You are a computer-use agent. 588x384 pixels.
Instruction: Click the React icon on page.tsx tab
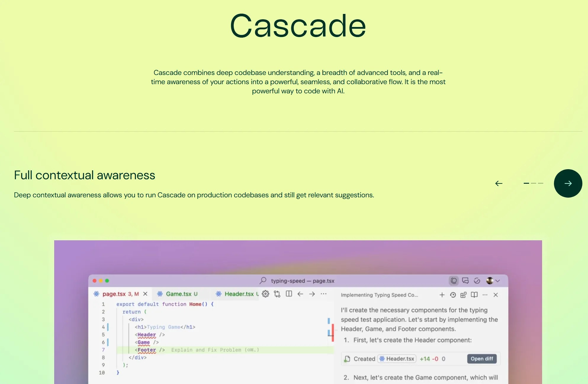pos(96,294)
